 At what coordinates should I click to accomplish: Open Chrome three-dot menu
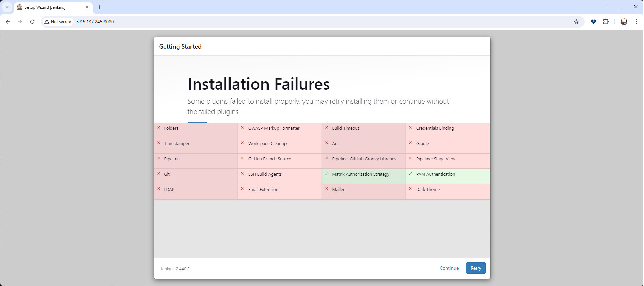(x=636, y=22)
